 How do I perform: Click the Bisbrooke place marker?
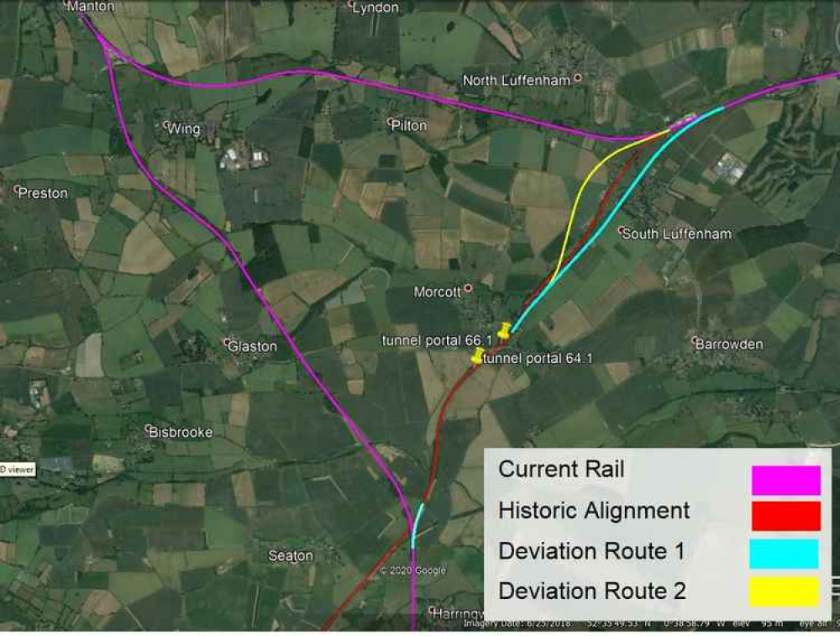[x=149, y=428]
